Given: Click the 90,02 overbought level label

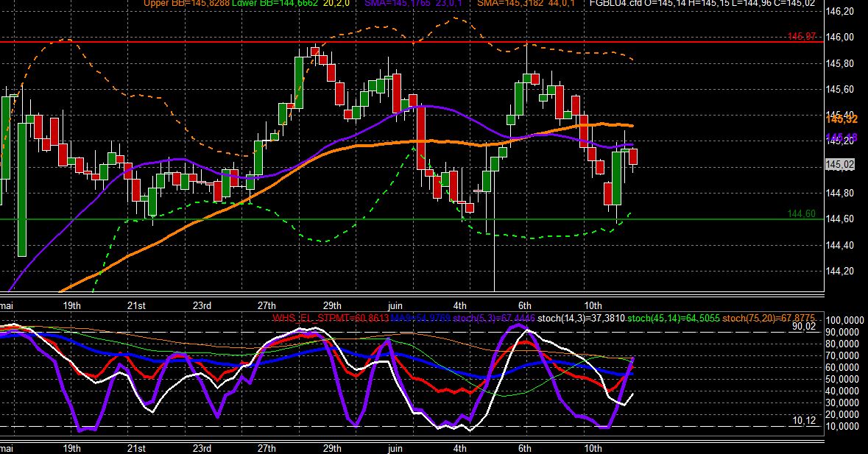Looking at the screenshot, I should [804, 326].
